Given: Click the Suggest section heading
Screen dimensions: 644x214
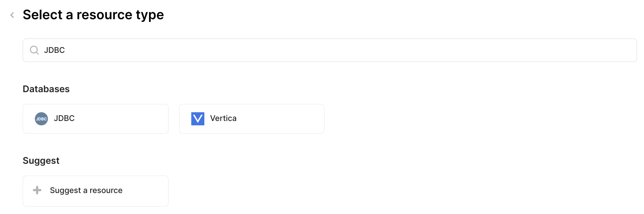Looking at the screenshot, I should [x=41, y=161].
